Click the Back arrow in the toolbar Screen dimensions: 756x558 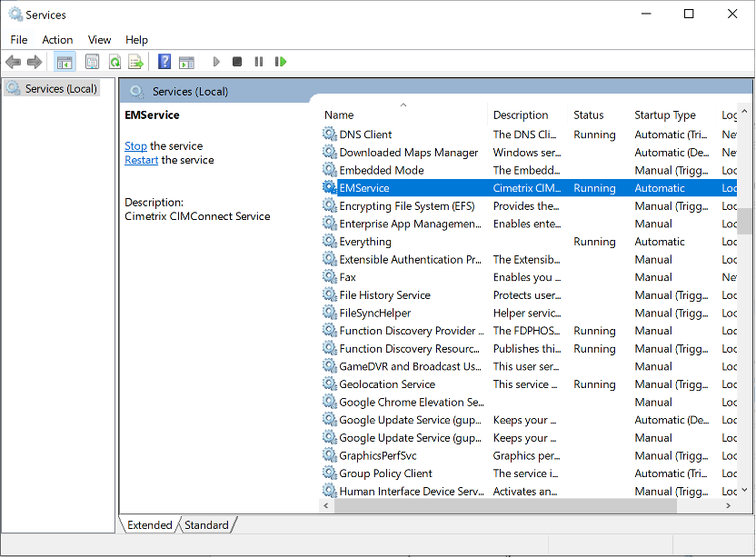13,62
